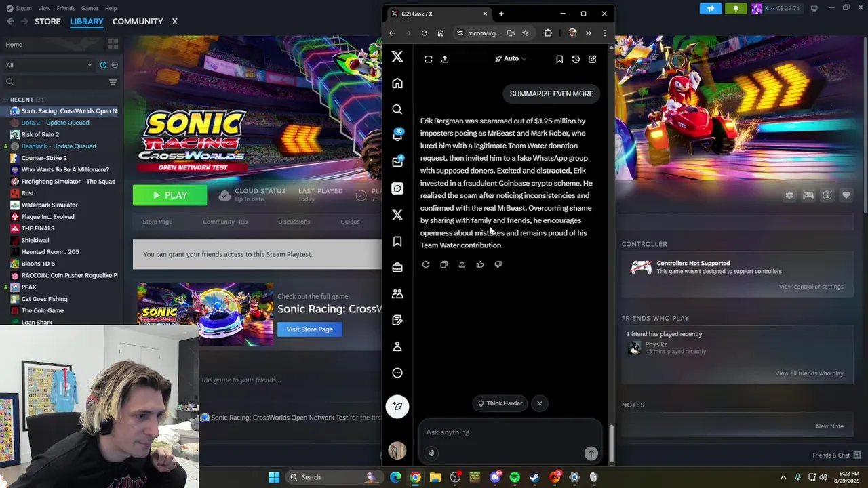
Task: Open Grok Auto model dropdown
Action: coord(511,59)
